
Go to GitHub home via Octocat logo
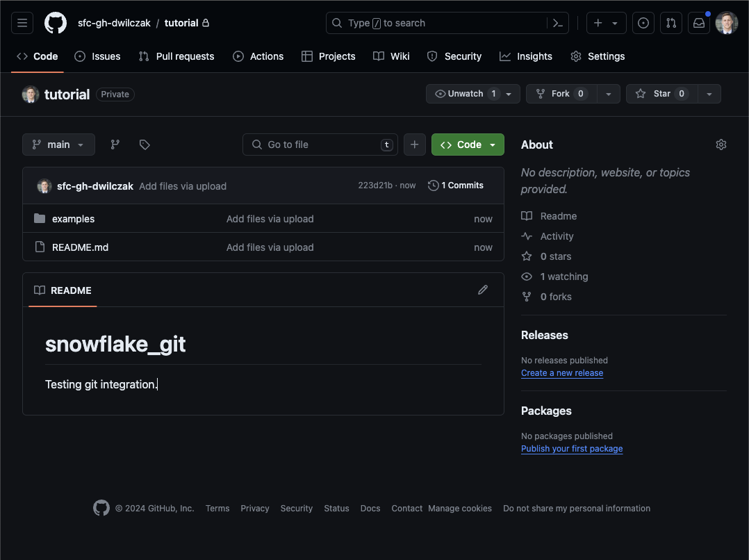tap(56, 23)
